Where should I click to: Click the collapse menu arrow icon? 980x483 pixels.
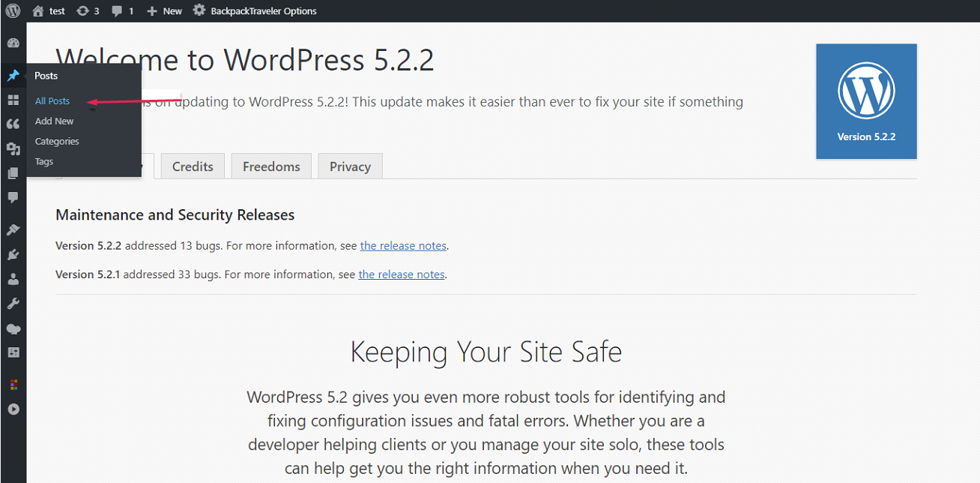click(x=13, y=409)
